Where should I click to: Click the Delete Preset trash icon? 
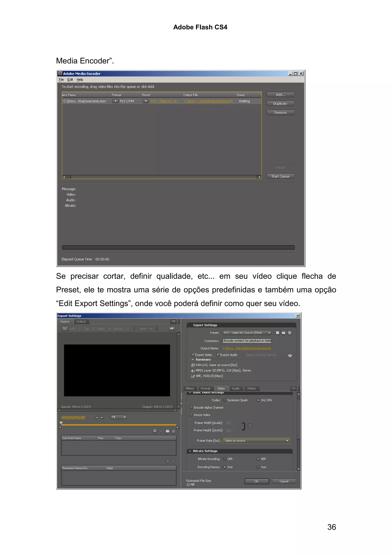290,333
